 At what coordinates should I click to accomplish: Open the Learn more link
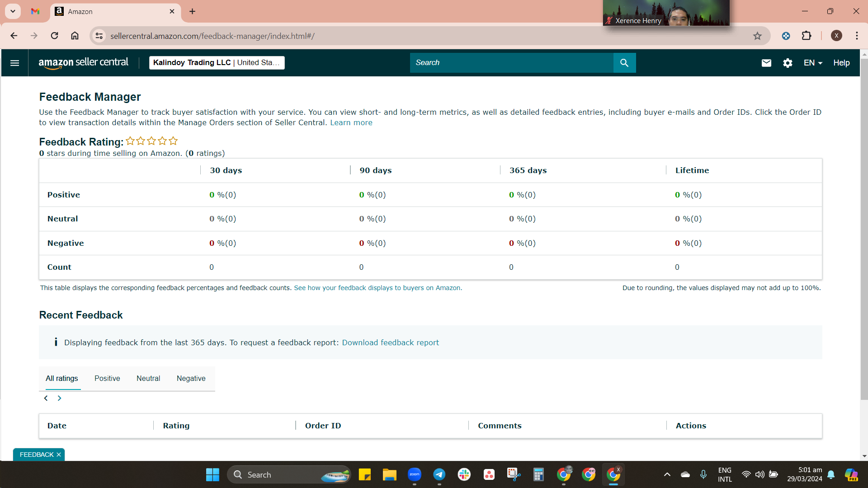[351, 123]
